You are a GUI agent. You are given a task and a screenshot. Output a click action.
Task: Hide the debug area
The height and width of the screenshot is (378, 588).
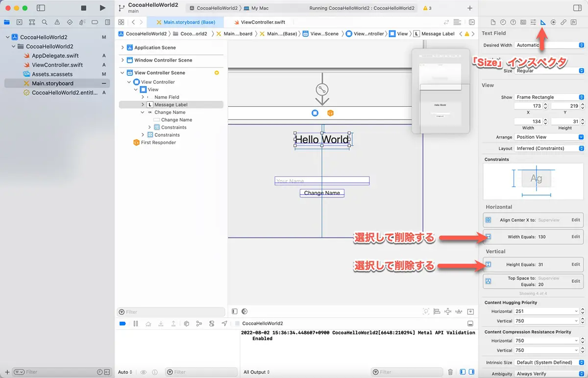[x=470, y=324]
